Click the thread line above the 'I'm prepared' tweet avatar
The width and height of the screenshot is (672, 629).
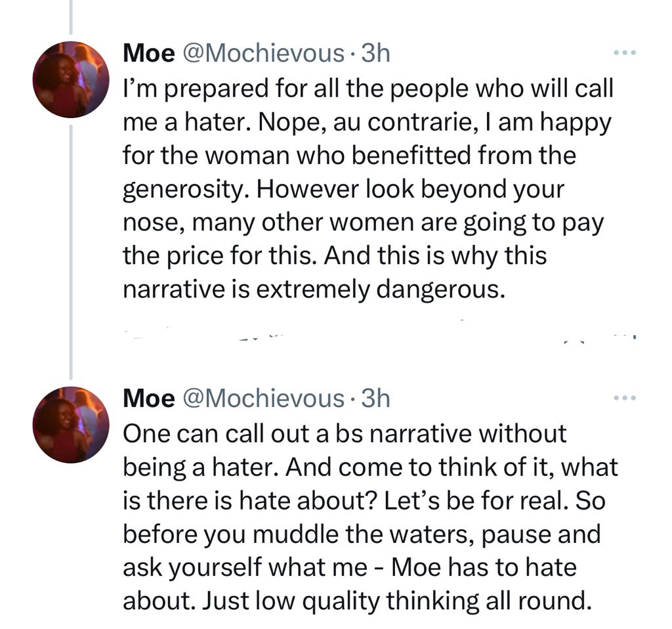71,17
